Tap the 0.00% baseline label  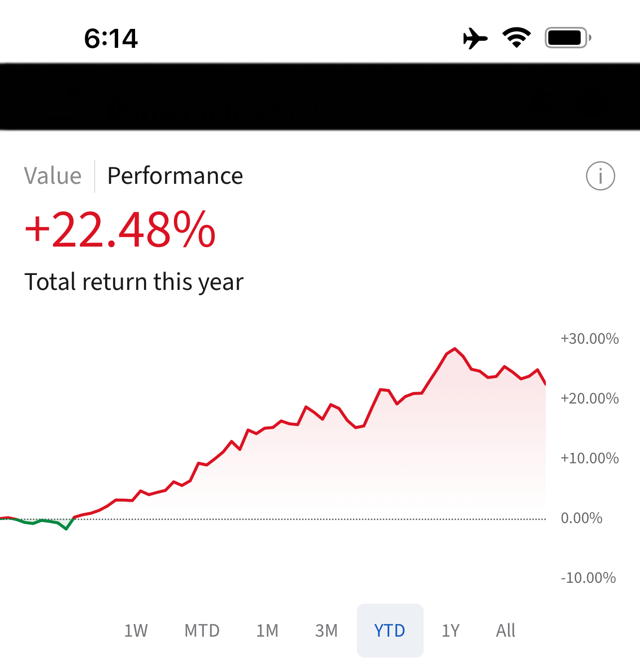click(x=582, y=518)
